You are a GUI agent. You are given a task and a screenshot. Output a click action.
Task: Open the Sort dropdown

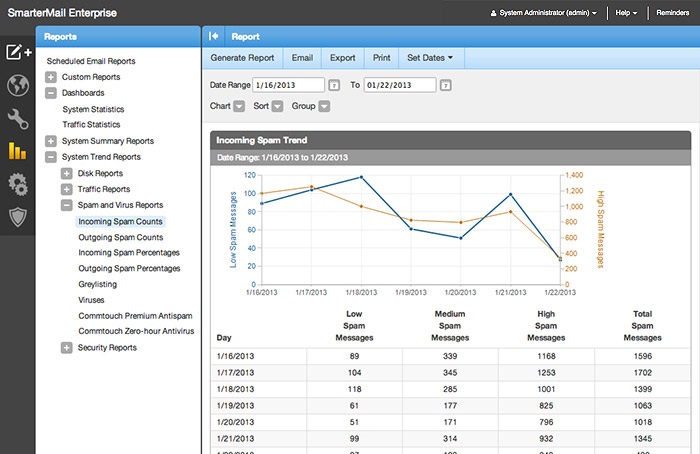pos(277,106)
